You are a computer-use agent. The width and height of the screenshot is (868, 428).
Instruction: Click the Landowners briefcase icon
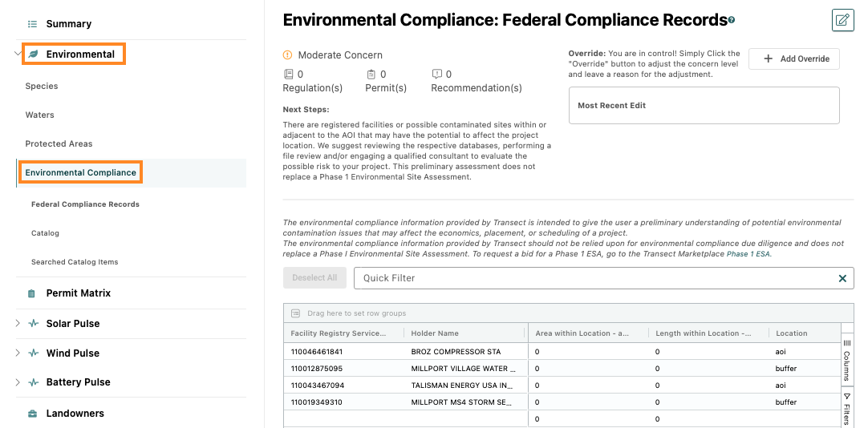point(33,413)
